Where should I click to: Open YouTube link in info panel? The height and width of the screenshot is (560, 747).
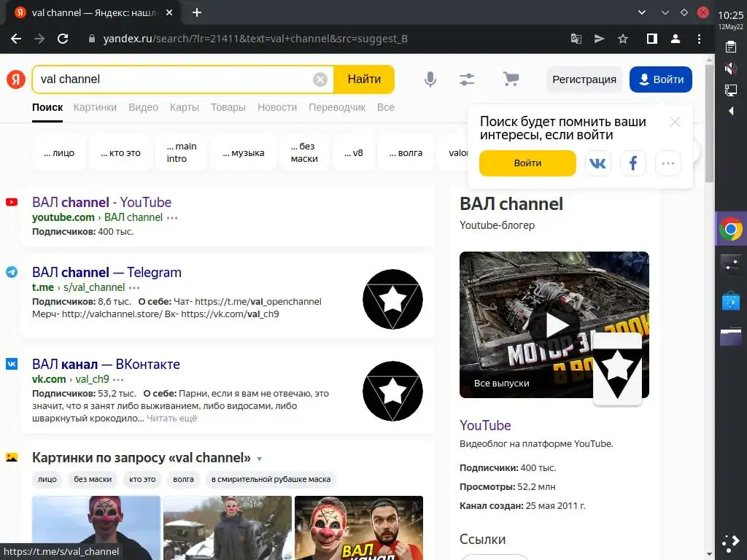point(485,425)
